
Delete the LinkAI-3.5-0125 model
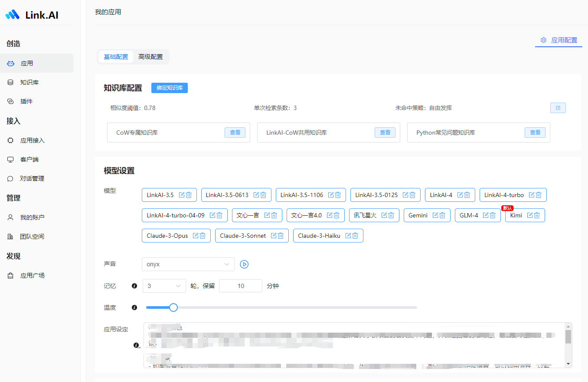tap(413, 195)
